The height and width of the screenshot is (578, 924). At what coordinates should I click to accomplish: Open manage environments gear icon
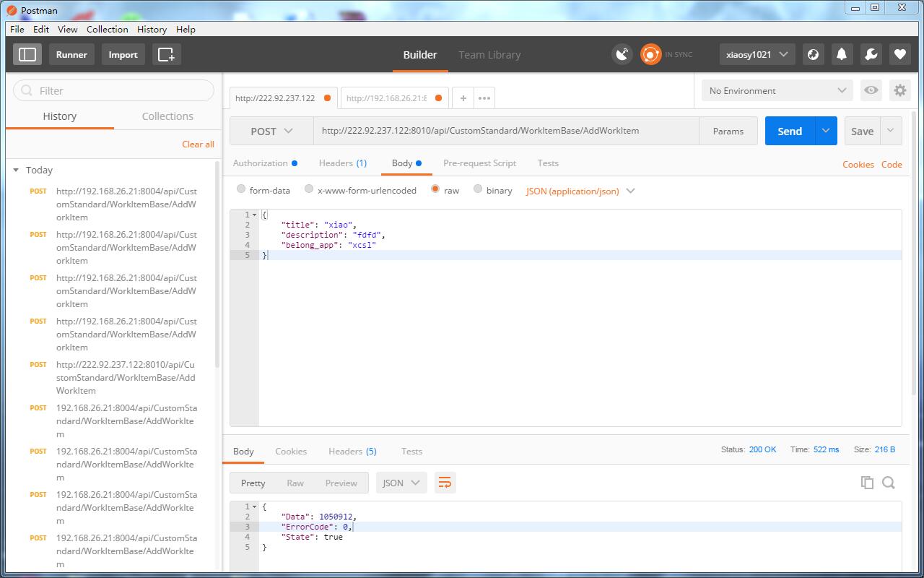(900, 90)
